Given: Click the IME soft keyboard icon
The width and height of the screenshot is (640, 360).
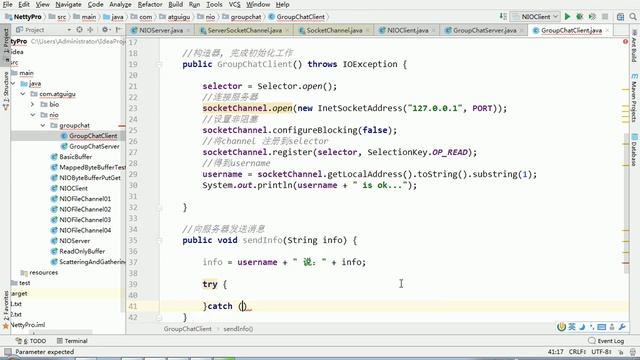Looking at the screenshot, I should click(601, 327).
